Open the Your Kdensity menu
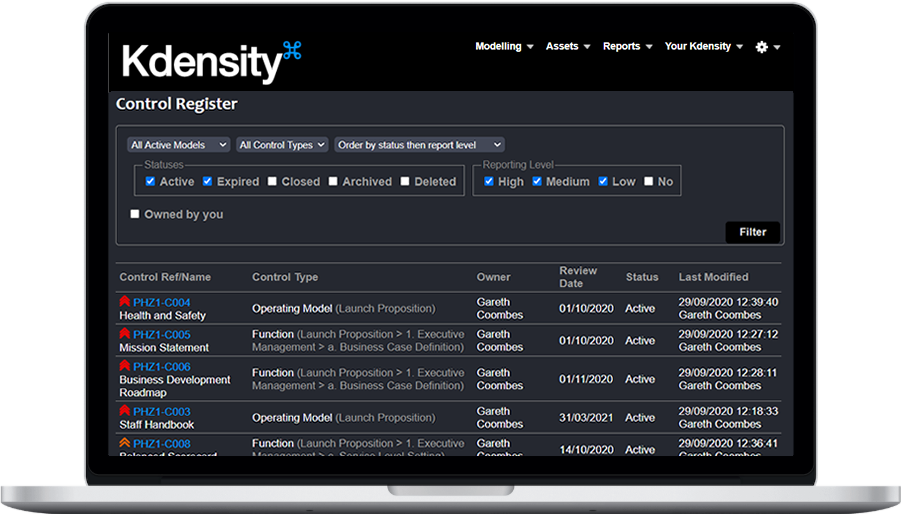Screen dimensions: 901x514 coord(704,47)
